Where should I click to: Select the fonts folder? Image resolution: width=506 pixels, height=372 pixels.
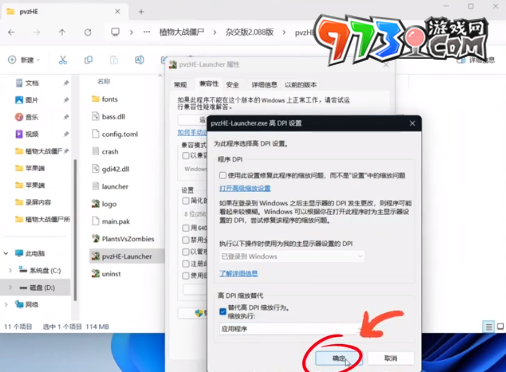[x=105, y=99]
